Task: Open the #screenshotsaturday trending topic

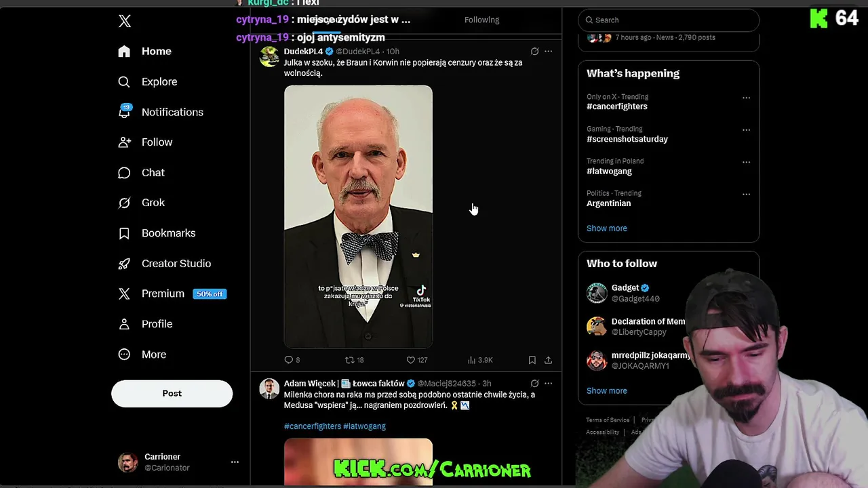Action: (627, 139)
